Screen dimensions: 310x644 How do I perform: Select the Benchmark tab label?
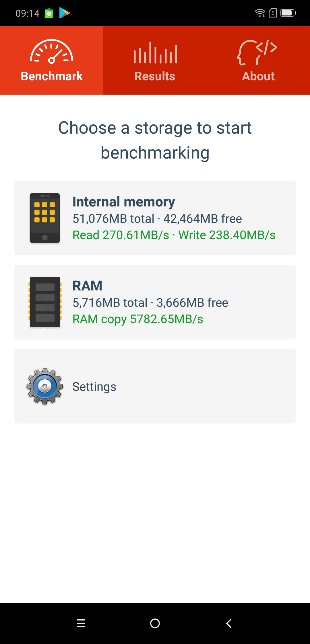[52, 76]
